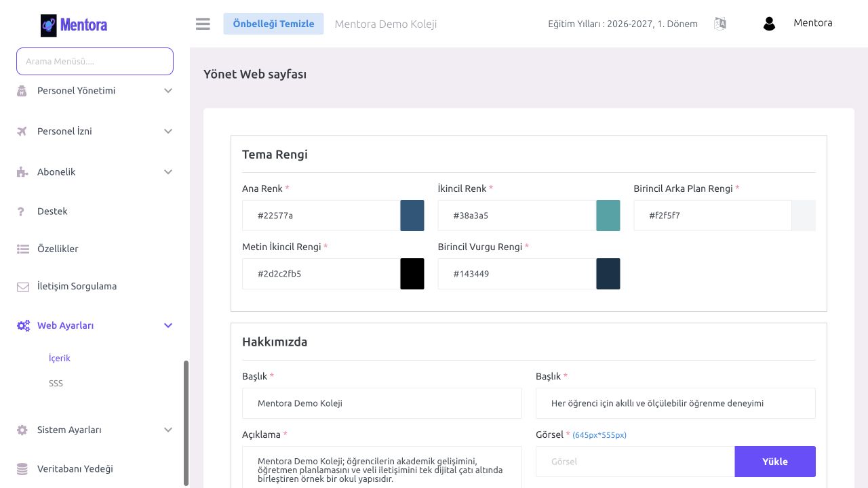Click the Özellikler list icon
This screenshot has height=488, width=868.
pos(22,249)
